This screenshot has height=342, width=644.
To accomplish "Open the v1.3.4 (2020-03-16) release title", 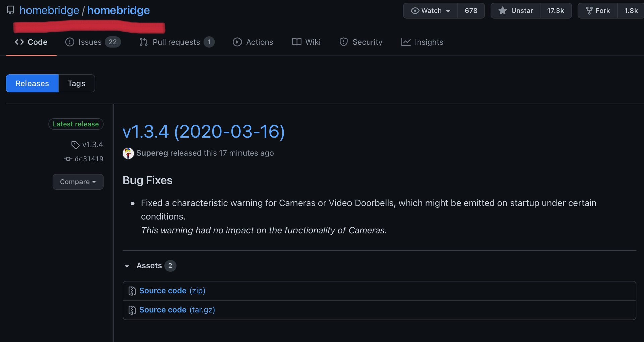I will pos(204,131).
